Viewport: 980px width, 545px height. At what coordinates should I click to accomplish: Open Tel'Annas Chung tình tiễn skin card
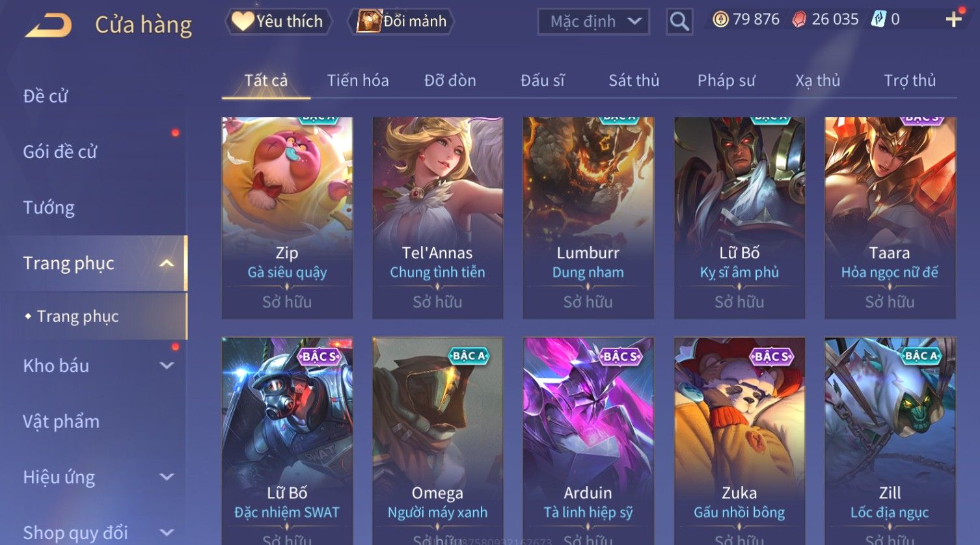[437, 218]
